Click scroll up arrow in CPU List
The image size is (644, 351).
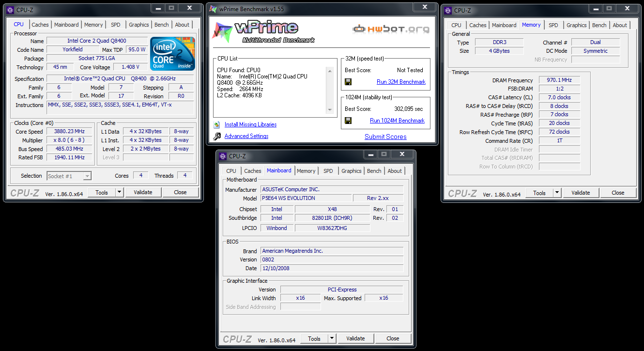tap(331, 71)
